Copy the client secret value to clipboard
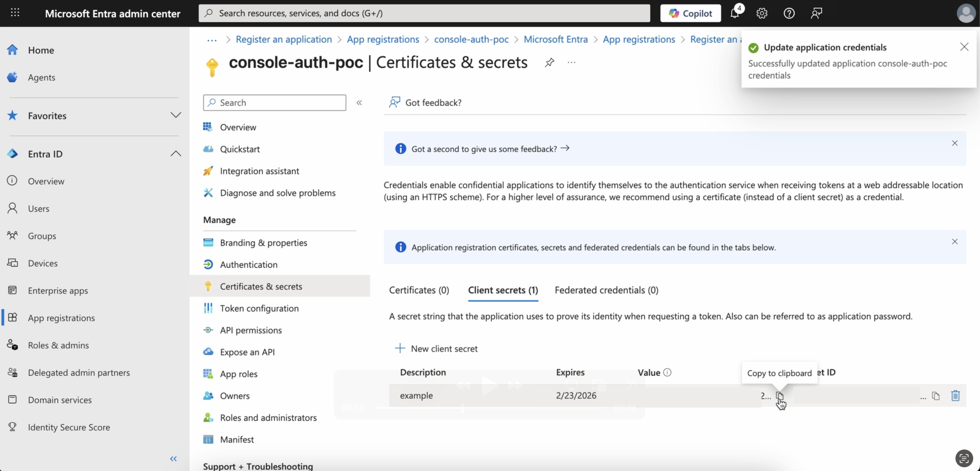The image size is (980, 471). [780, 396]
